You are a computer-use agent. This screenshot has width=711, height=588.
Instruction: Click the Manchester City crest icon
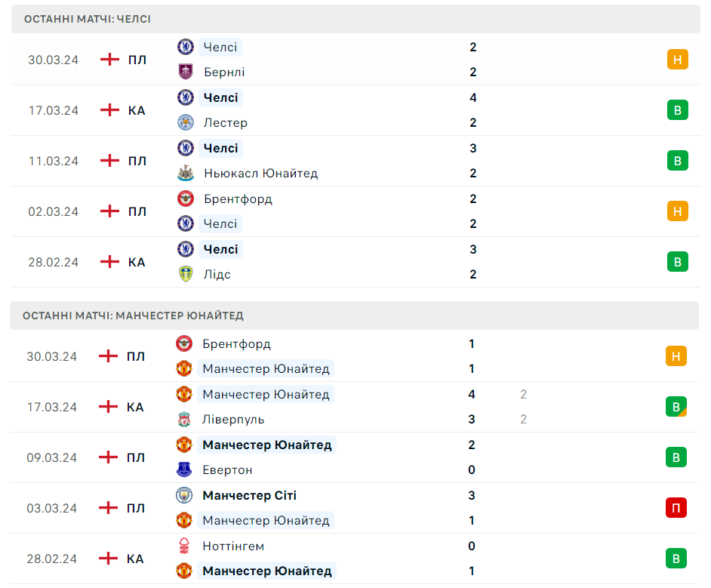click(184, 495)
